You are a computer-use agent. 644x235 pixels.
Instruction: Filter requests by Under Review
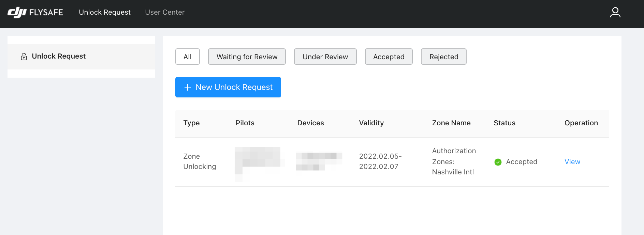[325, 57]
